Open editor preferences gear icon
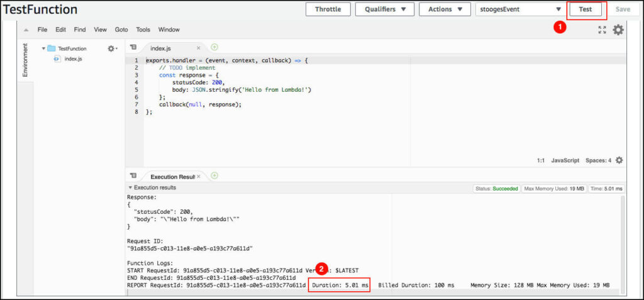This screenshot has width=644, height=300. click(618, 30)
